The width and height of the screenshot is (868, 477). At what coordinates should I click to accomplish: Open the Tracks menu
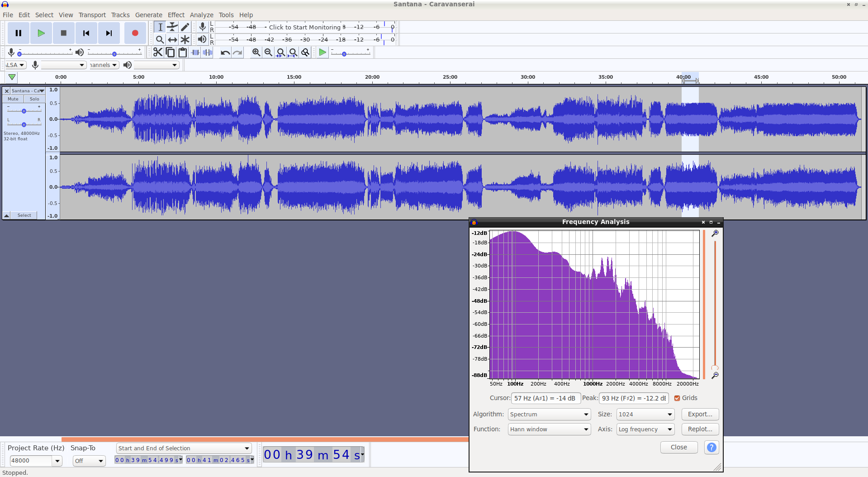[120, 15]
